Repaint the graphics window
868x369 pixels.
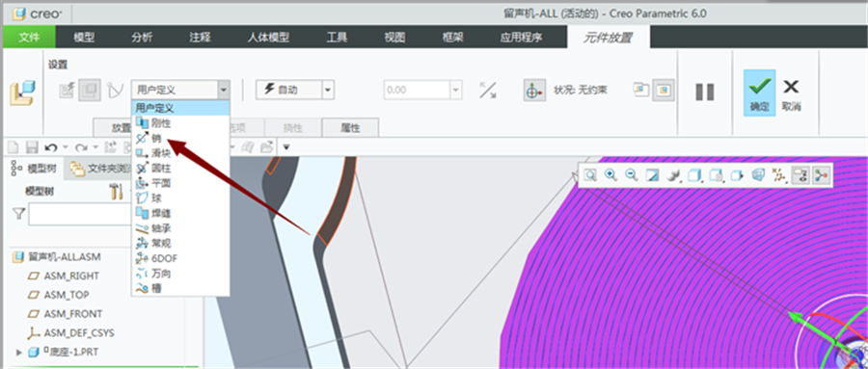pyautogui.click(x=653, y=175)
